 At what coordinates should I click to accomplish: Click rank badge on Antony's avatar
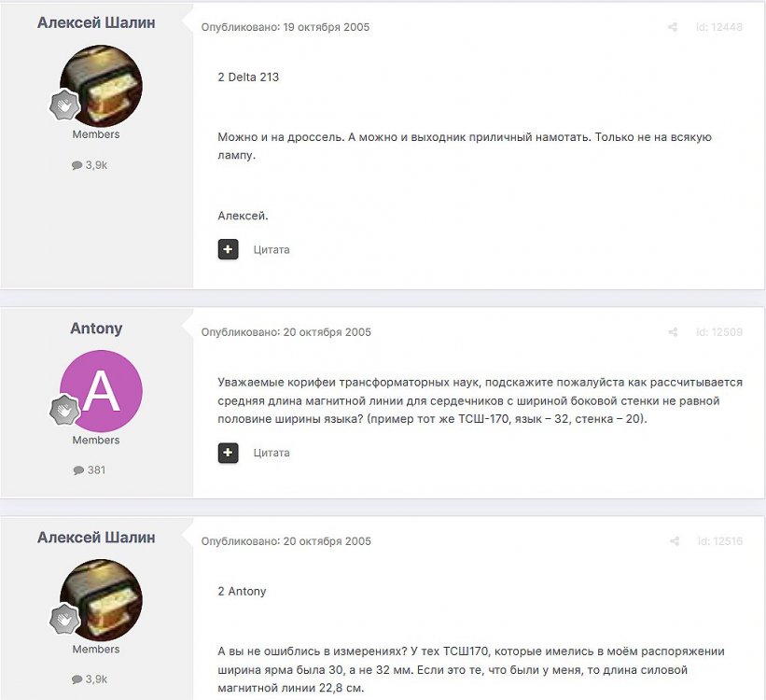(x=64, y=410)
